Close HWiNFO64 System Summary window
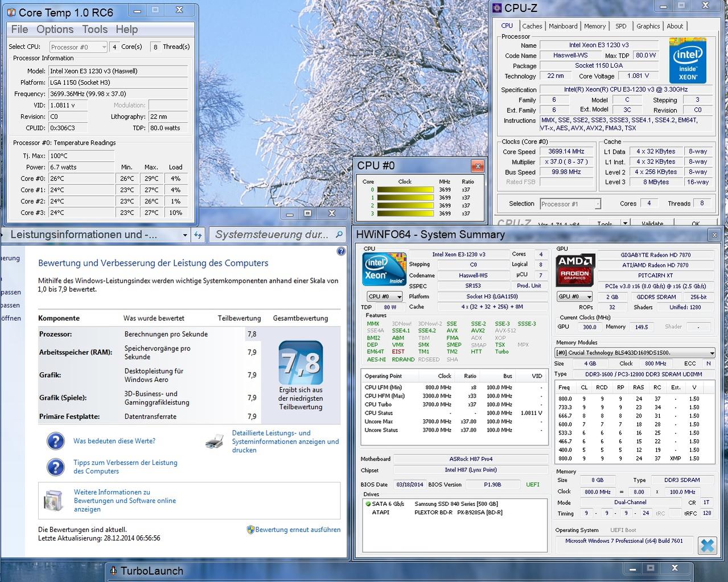This screenshot has height=582, width=728. [x=714, y=234]
